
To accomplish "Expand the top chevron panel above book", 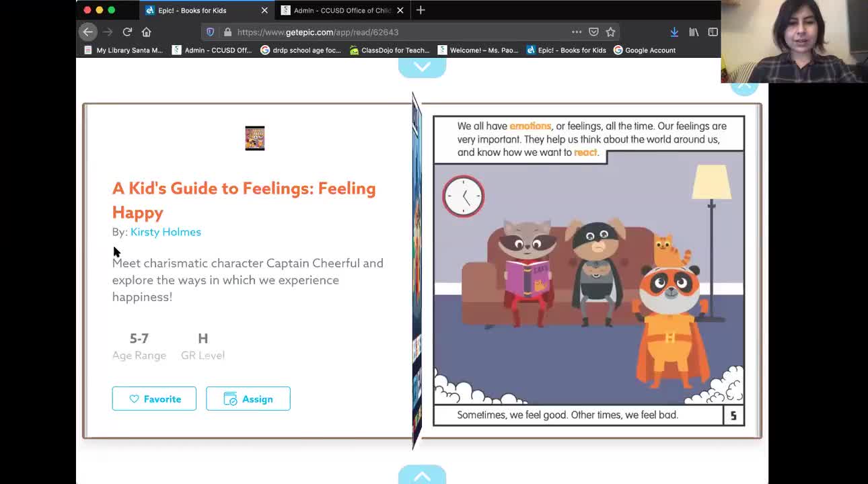I will [422, 67].
